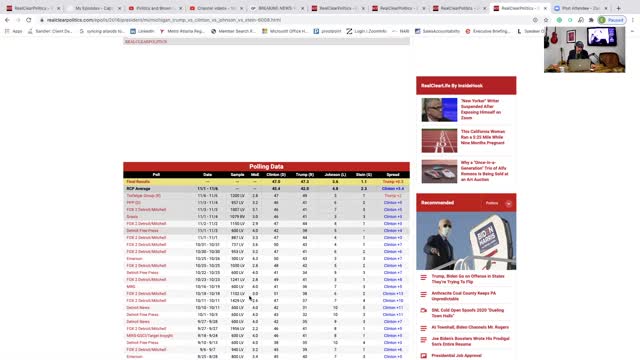Open the Login | ZoomInfo bookmark
Screen dimensions: 640x360
367,31
